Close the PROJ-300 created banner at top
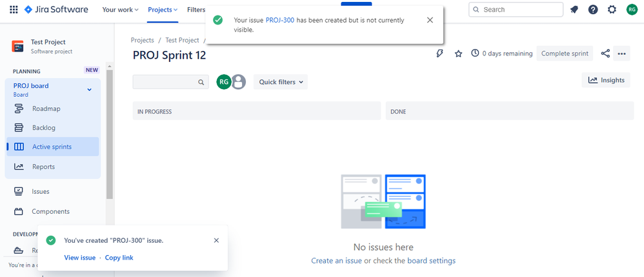This screenshot has width=644, height=277. click(430, 20)
